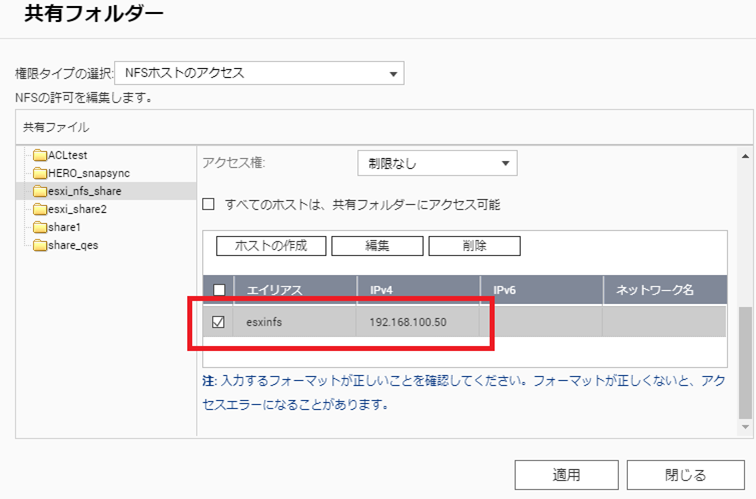The width and height of the screenshot is (756, 499).
Task: Click the ACLtest folder icon
Action: coord(40,155)
